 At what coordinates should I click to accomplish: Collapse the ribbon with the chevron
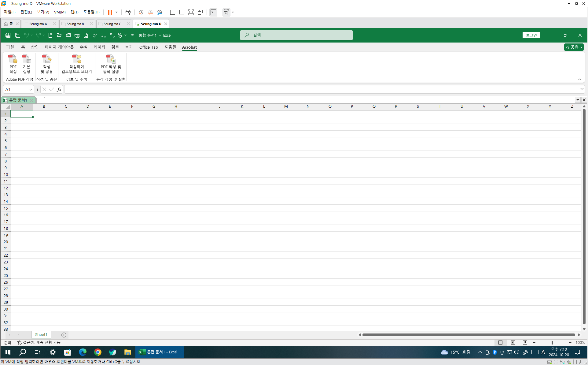click(579, 79)
